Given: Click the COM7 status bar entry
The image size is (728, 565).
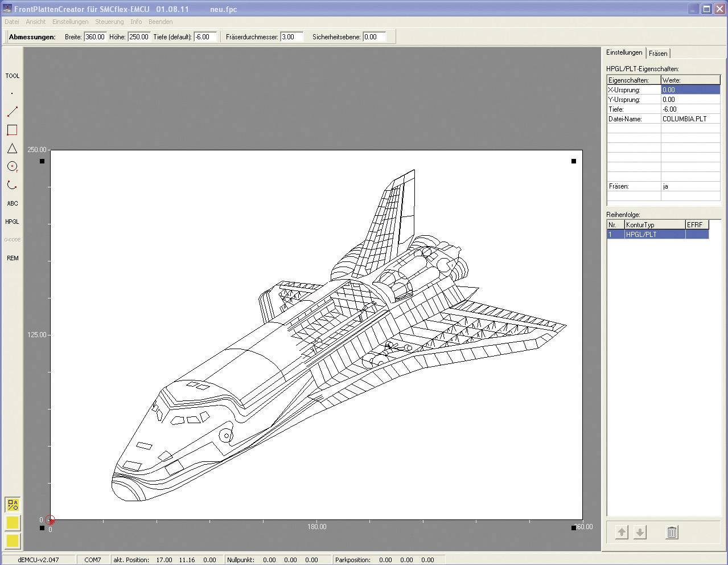Looking at the screenshot, I should coord(93,560).
